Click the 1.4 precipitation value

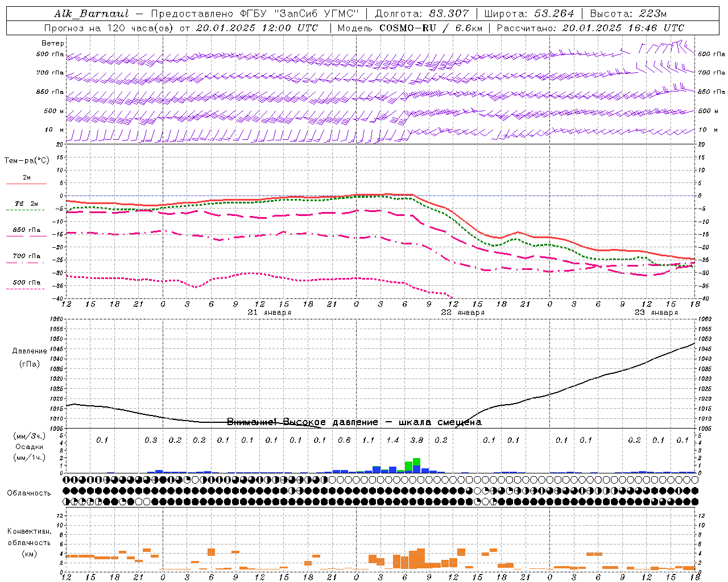tap(392, 440)
